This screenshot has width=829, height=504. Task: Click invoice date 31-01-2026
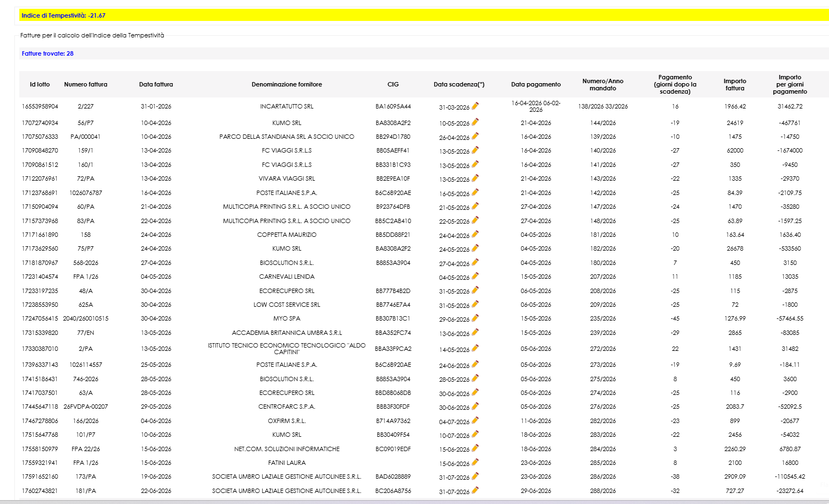pyautogui.click(x=156, y=106)
